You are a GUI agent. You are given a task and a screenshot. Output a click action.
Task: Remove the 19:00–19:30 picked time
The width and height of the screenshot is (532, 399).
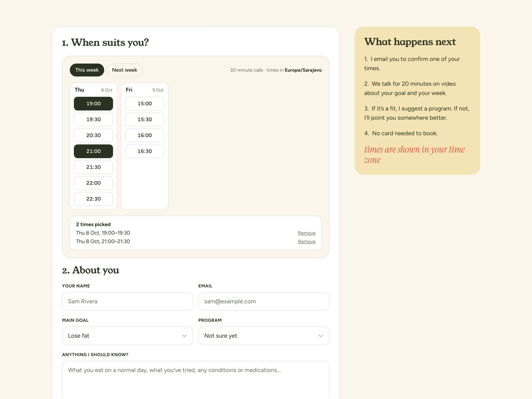(307, 233)
